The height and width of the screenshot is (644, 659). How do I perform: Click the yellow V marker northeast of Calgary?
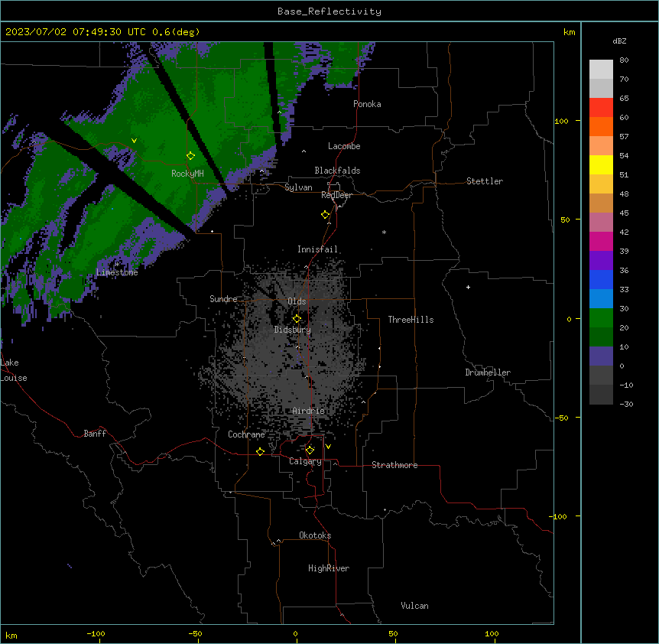[x=328, y=447]
